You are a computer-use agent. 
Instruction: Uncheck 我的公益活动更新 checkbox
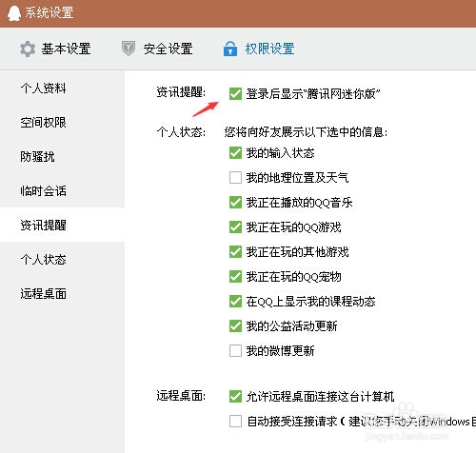[x=235, y=326]
